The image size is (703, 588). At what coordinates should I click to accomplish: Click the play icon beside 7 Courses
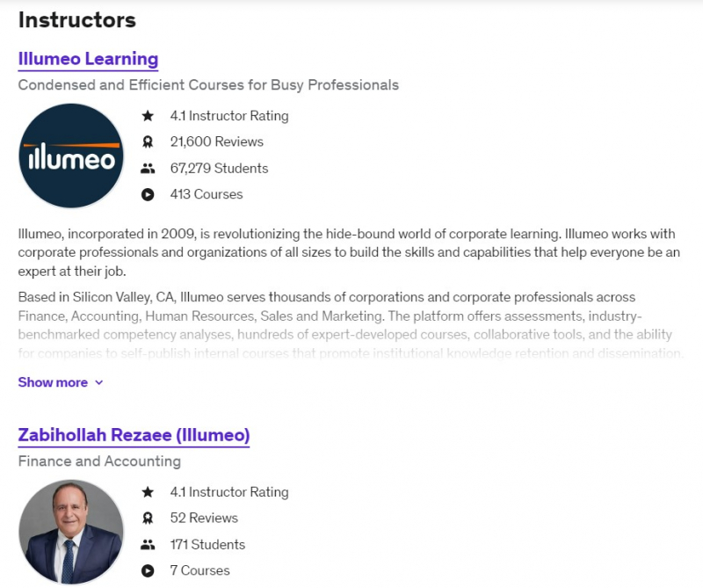[x=148, y=570]
